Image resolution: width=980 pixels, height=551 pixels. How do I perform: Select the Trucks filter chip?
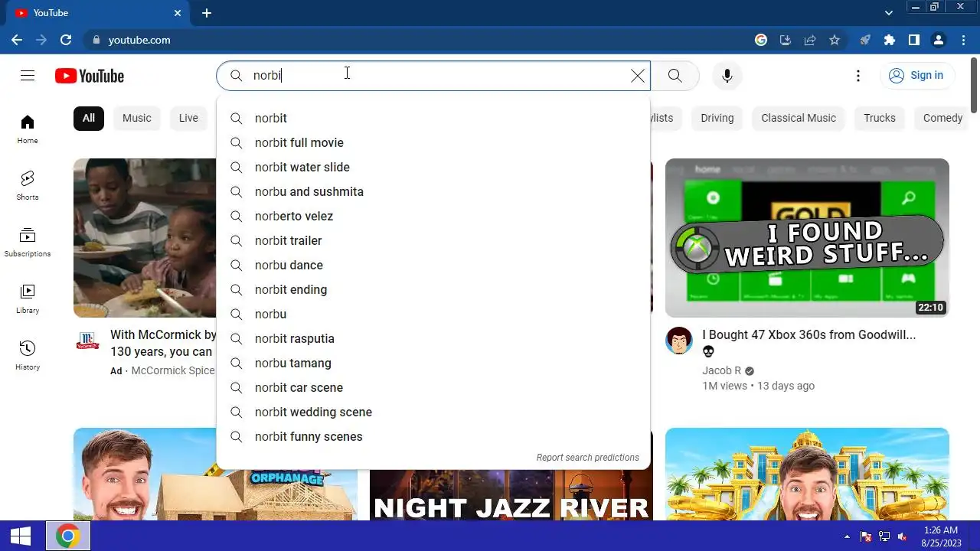pyautogui.click(x=880, y=118)
